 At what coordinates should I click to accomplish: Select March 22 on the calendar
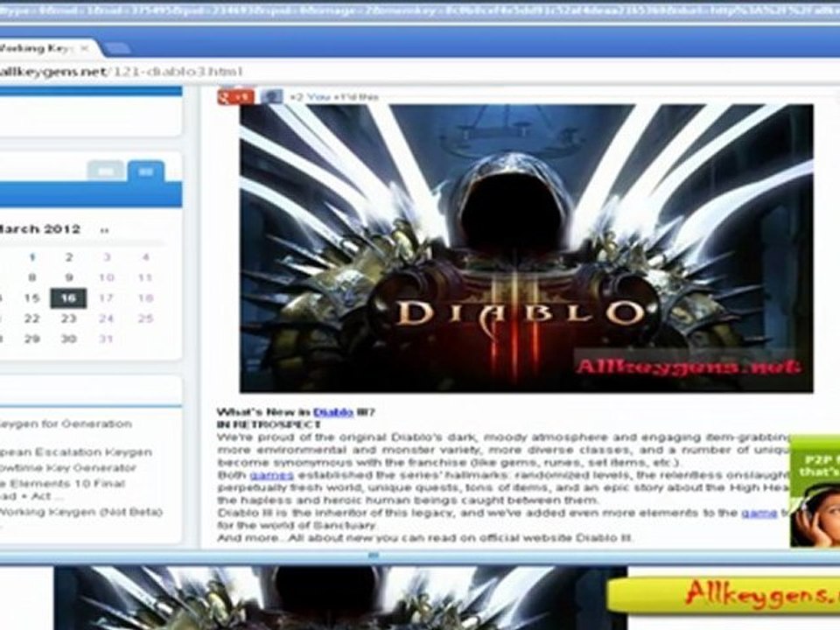(x=32, y=318)
